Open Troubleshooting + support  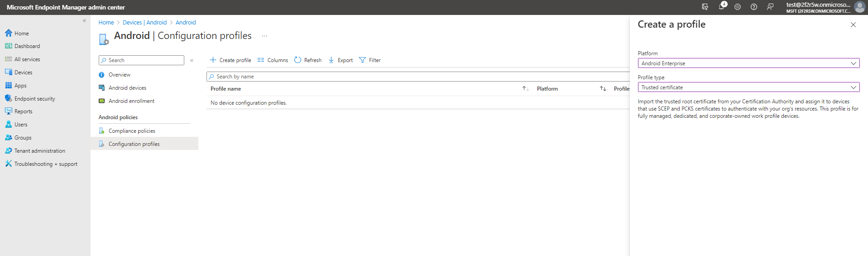[x=46, y=164]
